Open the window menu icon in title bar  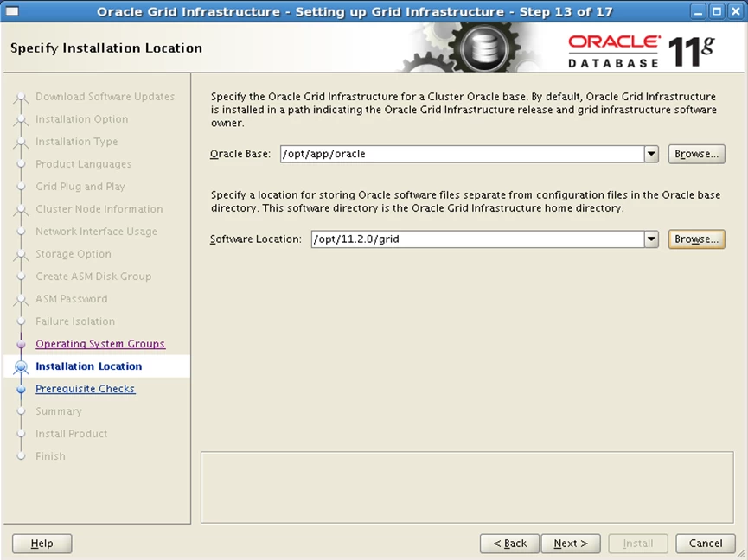click(x=11, y=11)
